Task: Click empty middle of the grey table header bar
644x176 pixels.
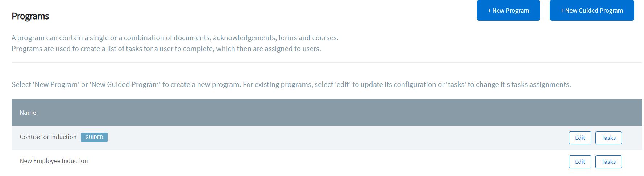Action: pyautogui.click(x=326, y=113)
